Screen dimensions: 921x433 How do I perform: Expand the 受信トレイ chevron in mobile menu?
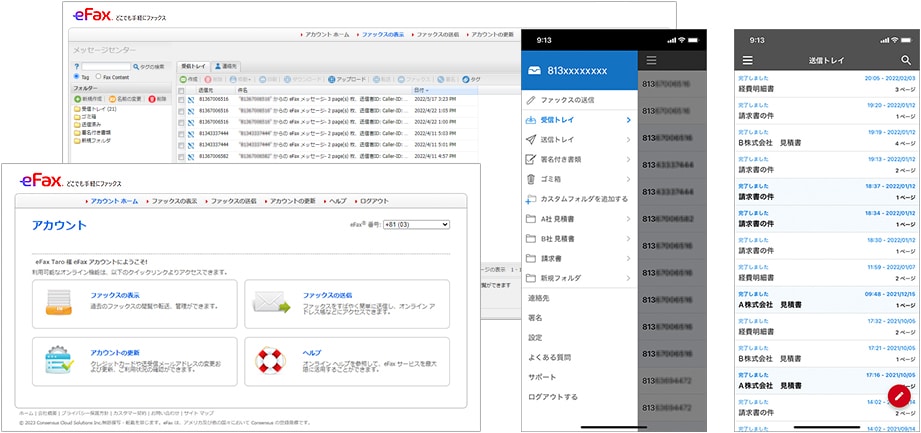pyautogui.click(x=628, y=120)
